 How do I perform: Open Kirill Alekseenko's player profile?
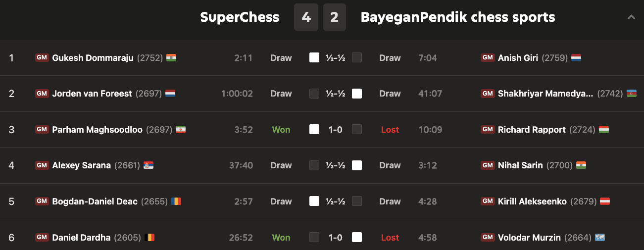[x=532, y=201]
